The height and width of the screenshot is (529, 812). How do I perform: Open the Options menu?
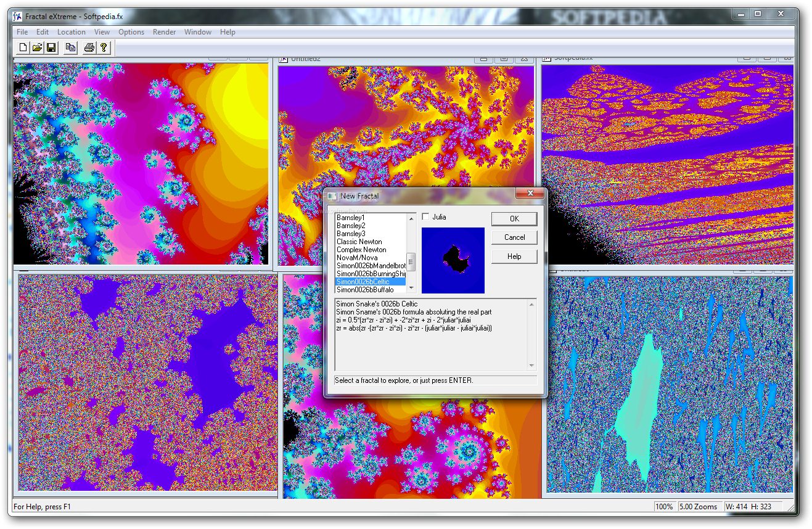tap(131, 32)
